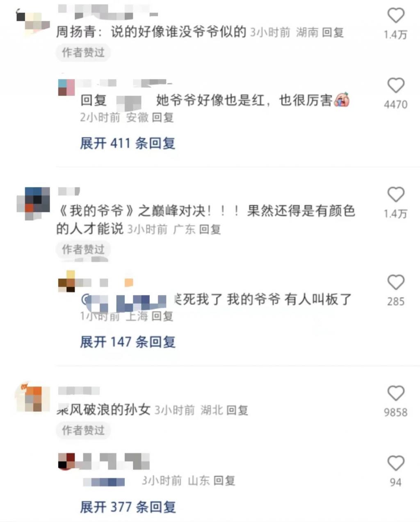Click 回复 next to 上海 reply
Viewport: 420px width, 522px height.
pos(162,316)
